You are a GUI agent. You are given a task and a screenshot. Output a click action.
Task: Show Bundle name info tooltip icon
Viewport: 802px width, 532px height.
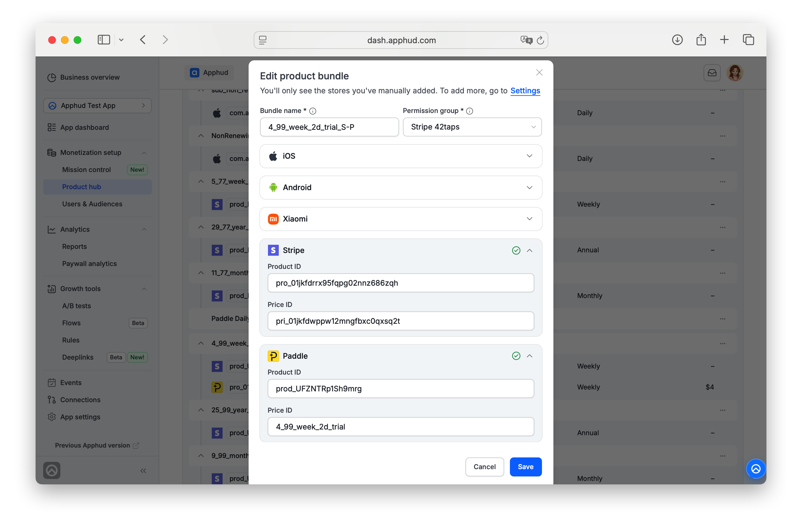click(x=313, y=111)
